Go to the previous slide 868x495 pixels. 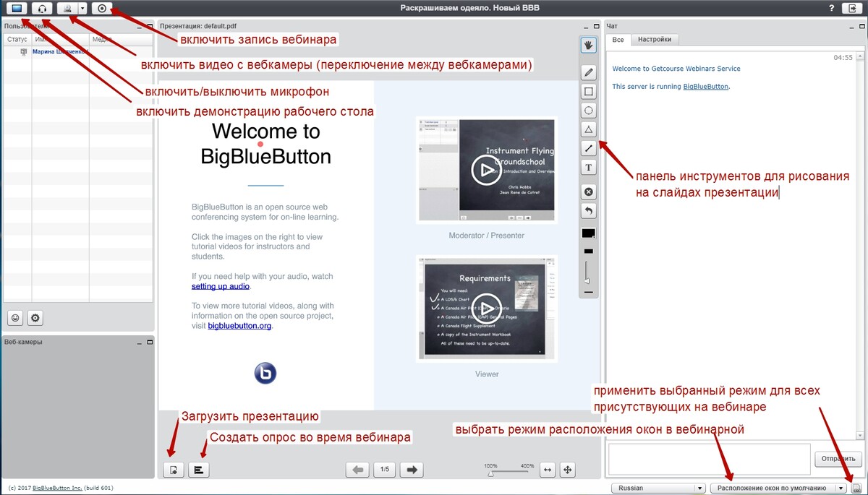click(x=357, y=470)
